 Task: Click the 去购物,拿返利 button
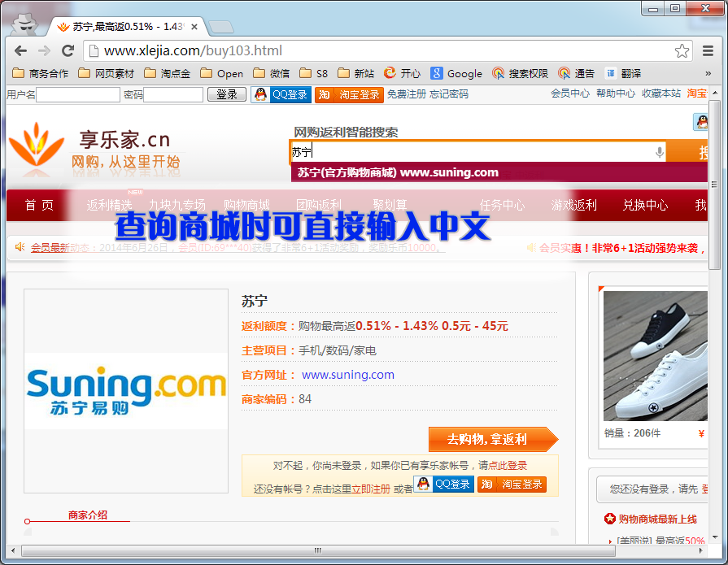[x=493, y=439]
